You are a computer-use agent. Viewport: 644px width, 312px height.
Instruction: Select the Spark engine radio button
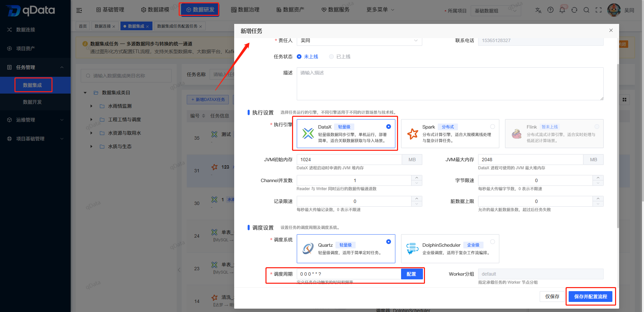pyautogui.click(x=493, y=127)
